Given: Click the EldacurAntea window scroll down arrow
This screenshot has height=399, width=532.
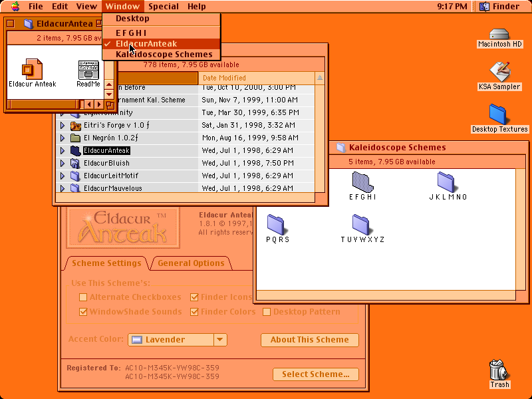Looking at the screenshot, I should [x=109, y=94].
